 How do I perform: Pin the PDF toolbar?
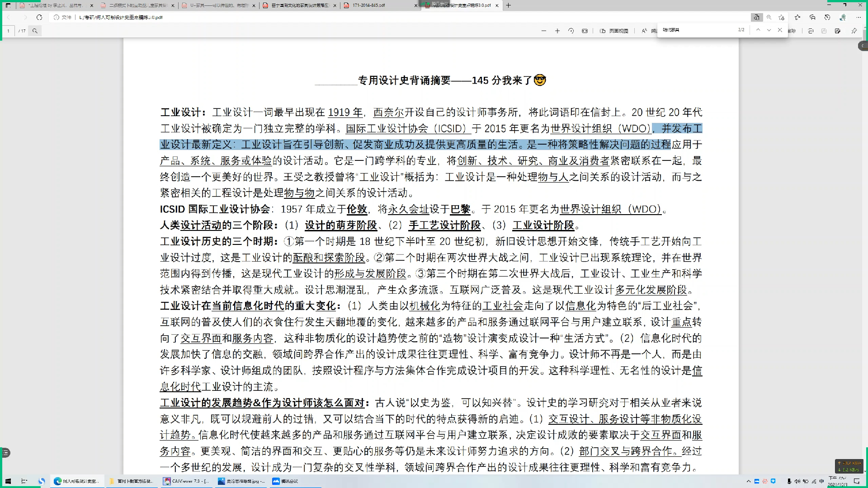tap(854, 31)
